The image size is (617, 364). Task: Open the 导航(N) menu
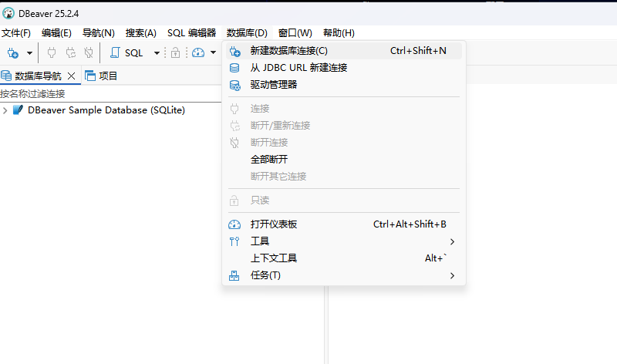pos(99,33)
